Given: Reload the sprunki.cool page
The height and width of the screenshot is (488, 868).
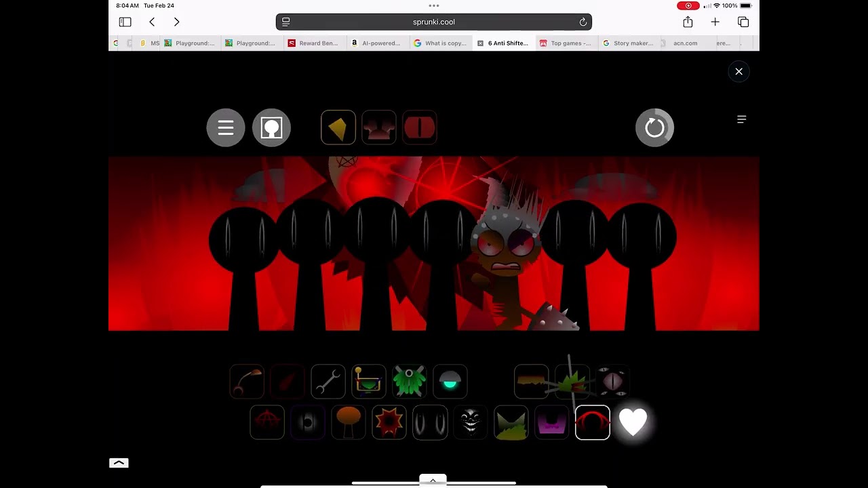Looking at the screenshot, I should [583, 22].
